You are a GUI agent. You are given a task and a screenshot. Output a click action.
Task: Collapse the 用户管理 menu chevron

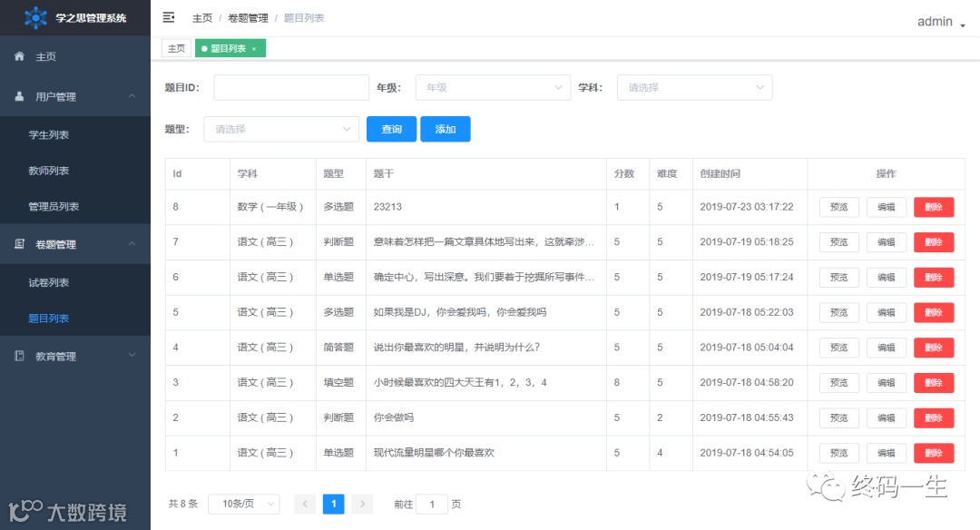(132, 95)
